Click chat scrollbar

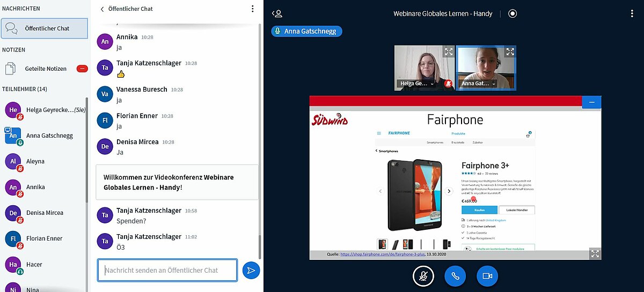point(260,246)
